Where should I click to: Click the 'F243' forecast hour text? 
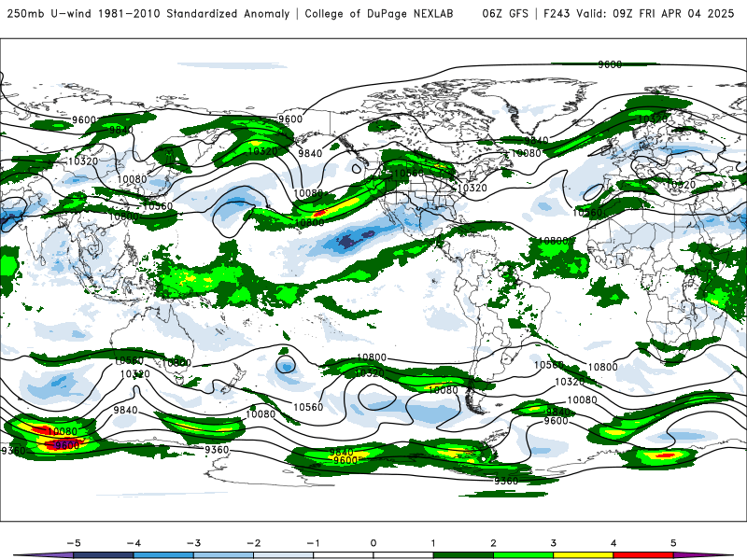(557, 13)
